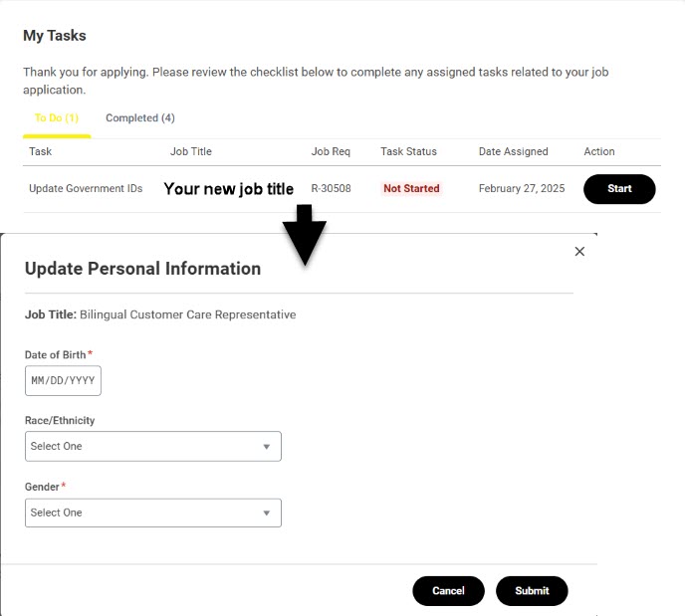Screen dimensions: 685x616
Task: Click the Task column header
Action: [41, 152]
